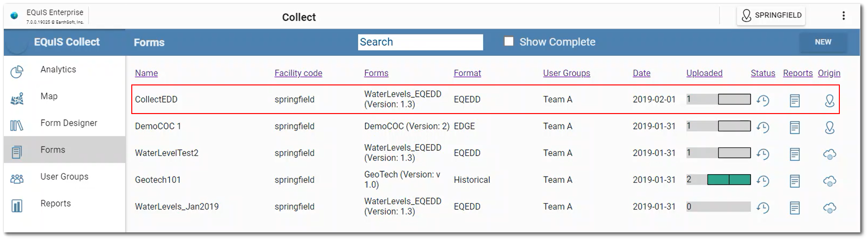This screenshot has height=240, width=868.
Task: Click the 2019-02-01 date cell
Action: coord(654,99)
